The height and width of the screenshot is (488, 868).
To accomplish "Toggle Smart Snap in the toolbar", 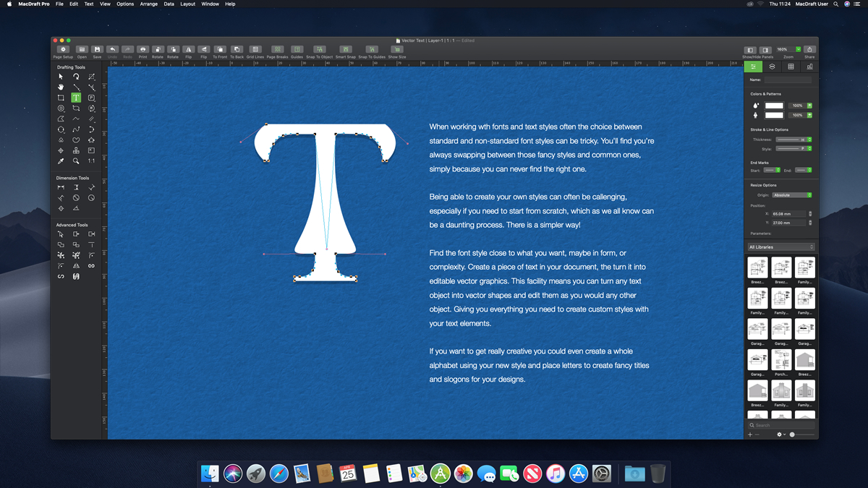I will (x=346, y=50).
